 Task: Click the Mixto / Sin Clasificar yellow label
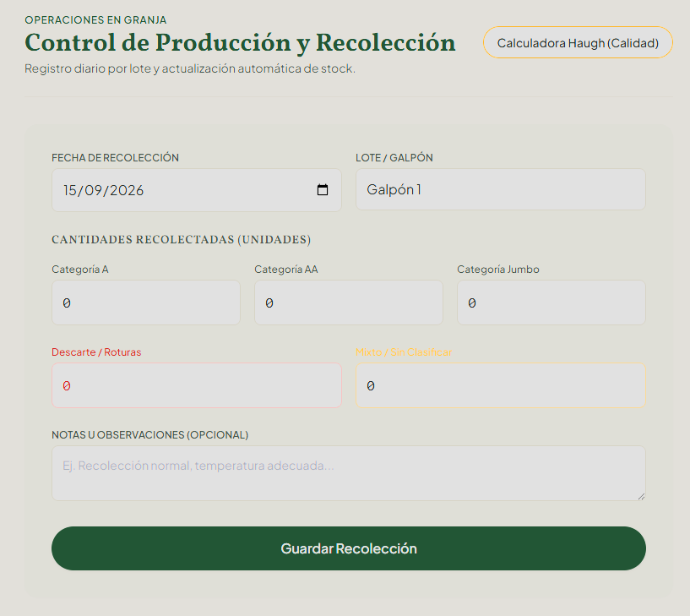tap(404, 352)
